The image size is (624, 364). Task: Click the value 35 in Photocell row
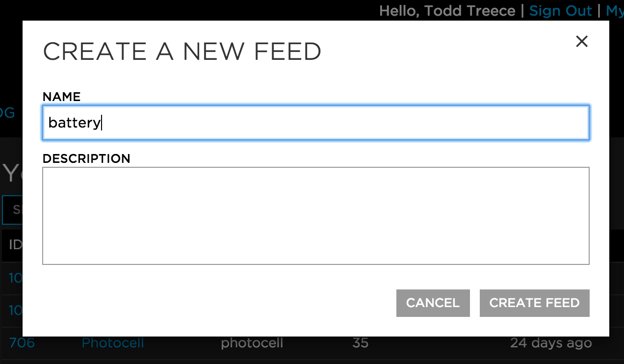[x=360, y=342]
